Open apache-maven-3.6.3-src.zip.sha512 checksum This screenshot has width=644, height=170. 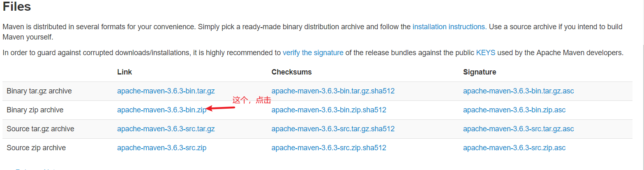pos(329,148)
